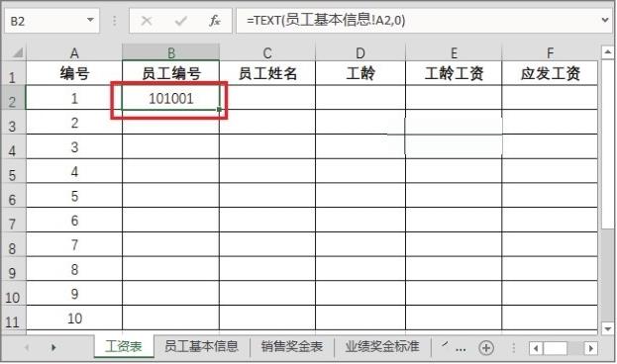Cancel the formula entry with the X icon
This screenshot has height=364, width=617.
point(147,21)
